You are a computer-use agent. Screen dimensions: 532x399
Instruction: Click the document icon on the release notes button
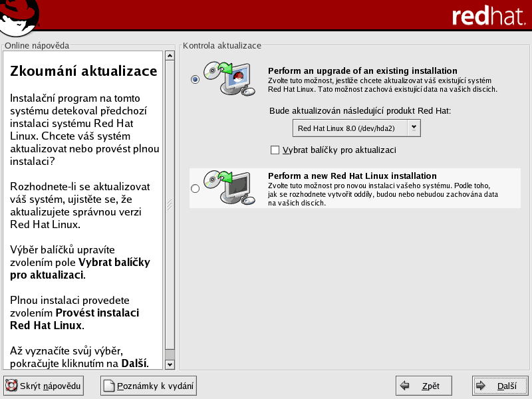pyautogui.click(x=109, y=386)
